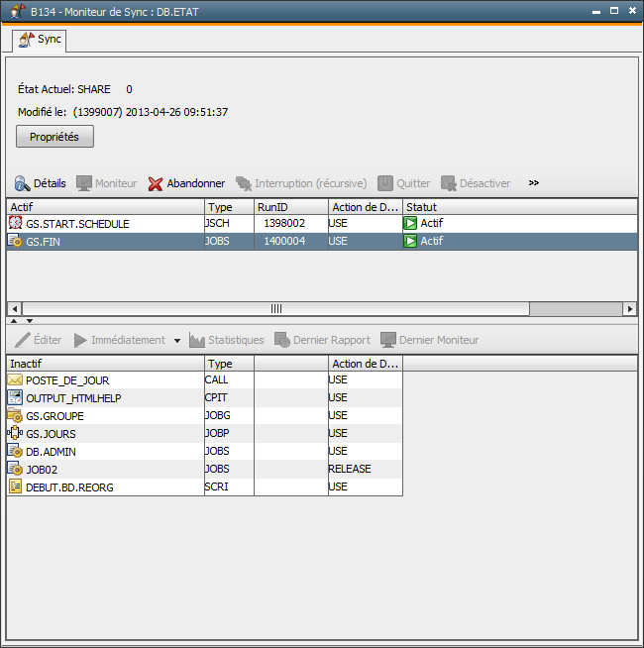Viewport: 644px width, 648px height.
Task: Click the workflow icon of GS.JOURS
Action: coord(15,433)
